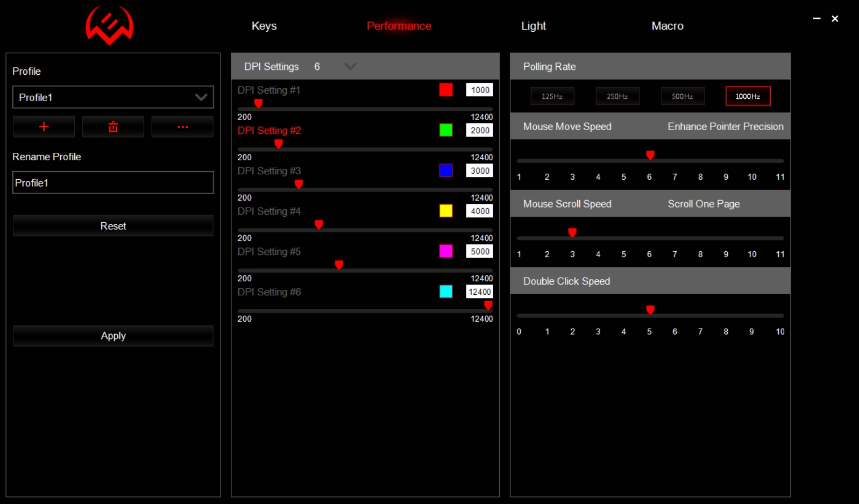Reset the profile settings

pyautogui.click(x=113, y=226)
